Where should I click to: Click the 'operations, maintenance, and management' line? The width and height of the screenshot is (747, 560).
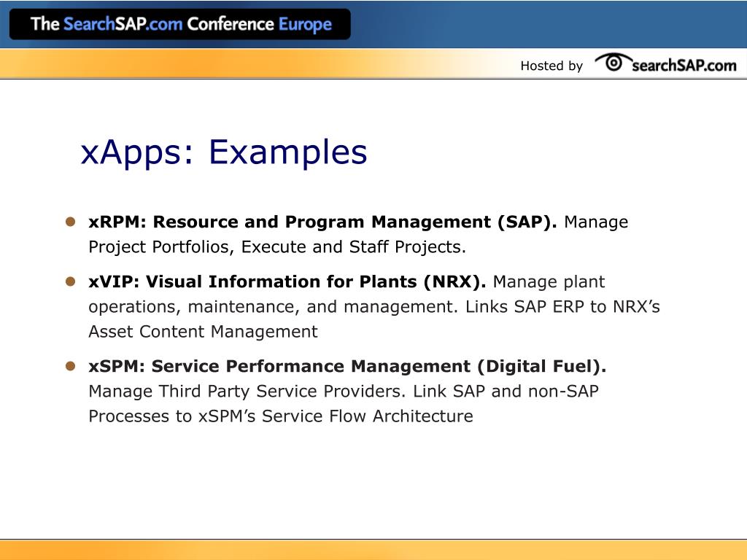(x=374, y=307)
